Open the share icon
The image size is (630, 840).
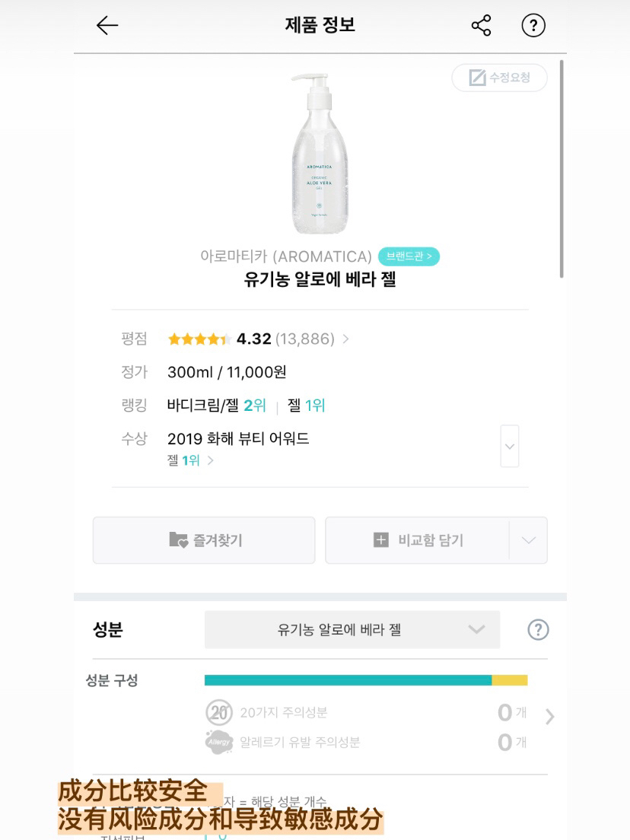pos(481,26)
